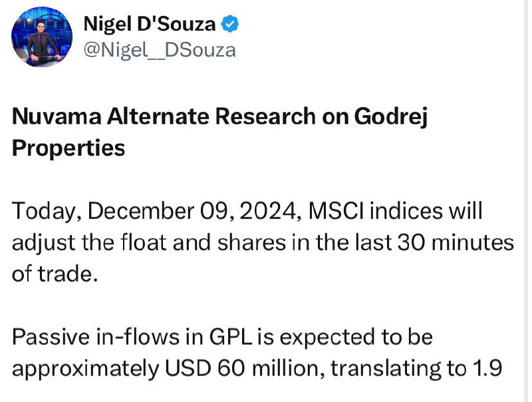Viewport: 532px width, 402px height.
Task: Open Nigel D'Souza's profile avatar photo
Action: 42,37
